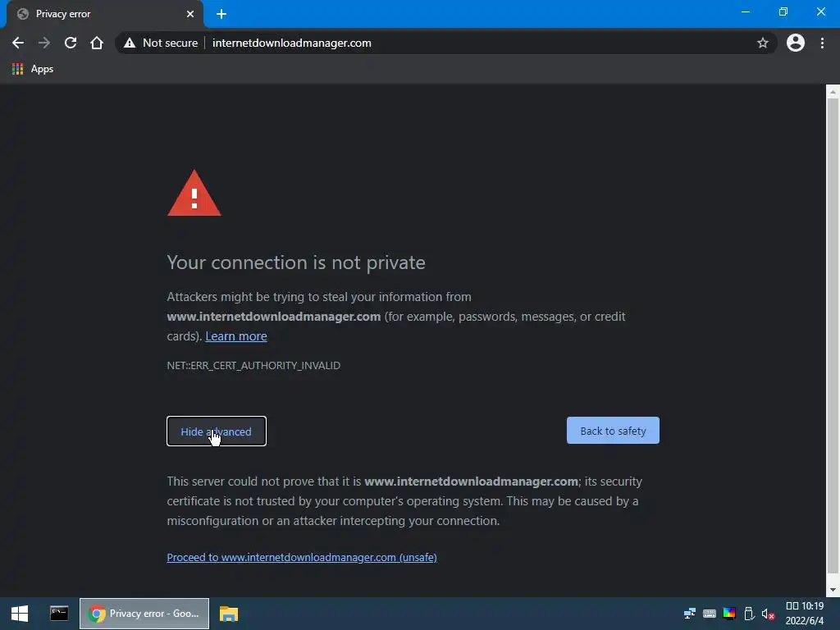Click the NET::ERR_CERT_AUTHORITY_INVALID error code

pos(253,365)
